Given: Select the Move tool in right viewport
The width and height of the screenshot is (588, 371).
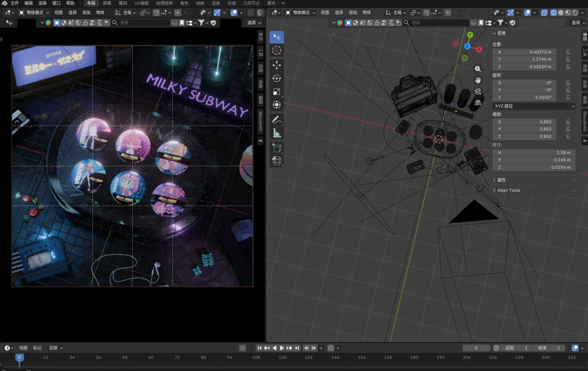Looking at the screenshot, I should [276, 65].
